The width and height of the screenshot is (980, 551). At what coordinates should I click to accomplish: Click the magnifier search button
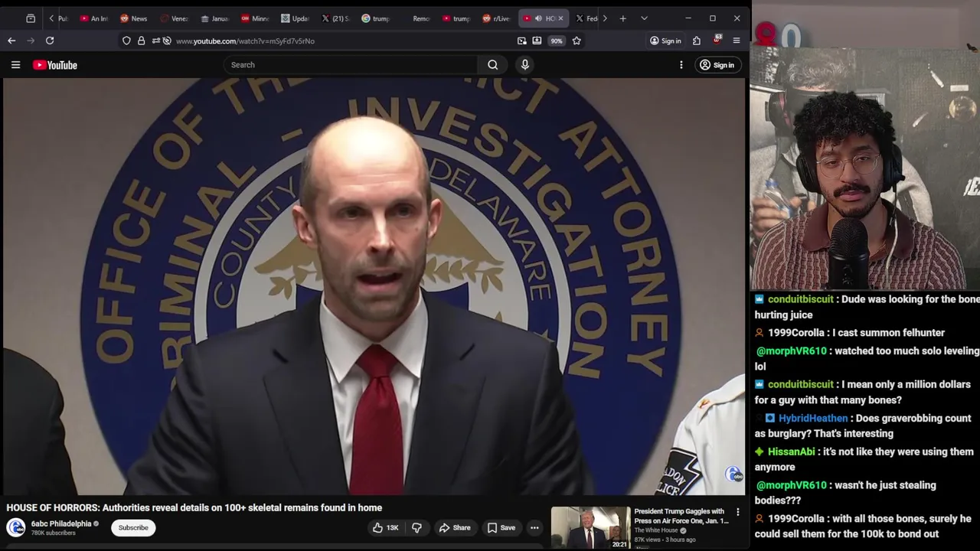pyautogui.click(x=493, y=65)
